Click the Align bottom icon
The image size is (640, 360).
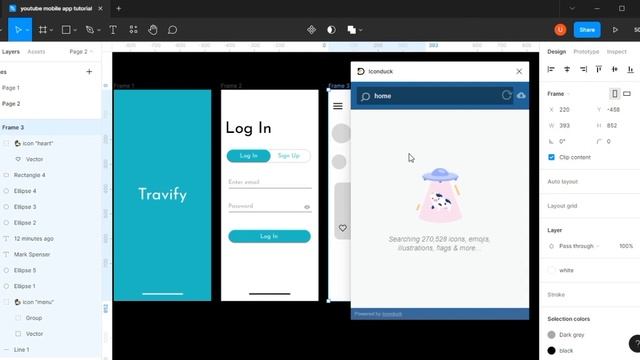click(x=631, y=69)
